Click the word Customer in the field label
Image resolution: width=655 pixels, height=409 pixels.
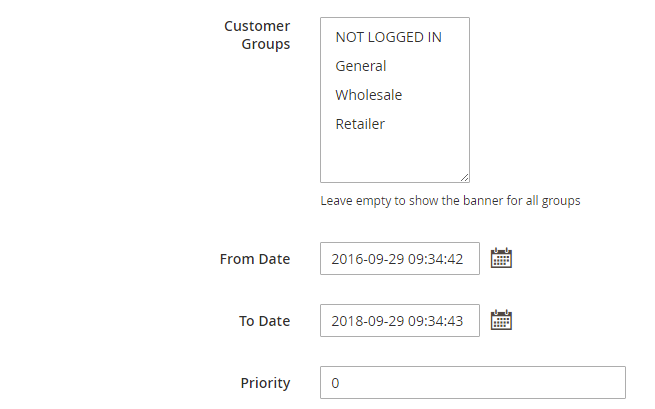click(257, 25)
